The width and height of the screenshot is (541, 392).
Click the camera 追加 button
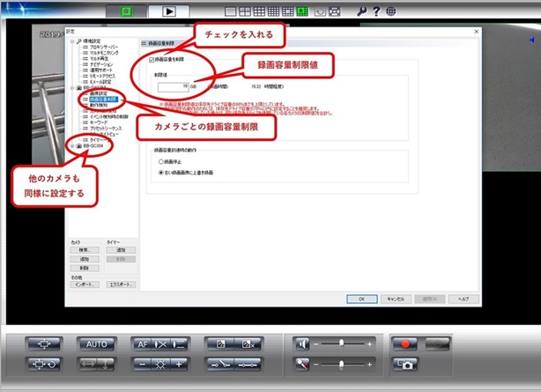tap(85, 259)
